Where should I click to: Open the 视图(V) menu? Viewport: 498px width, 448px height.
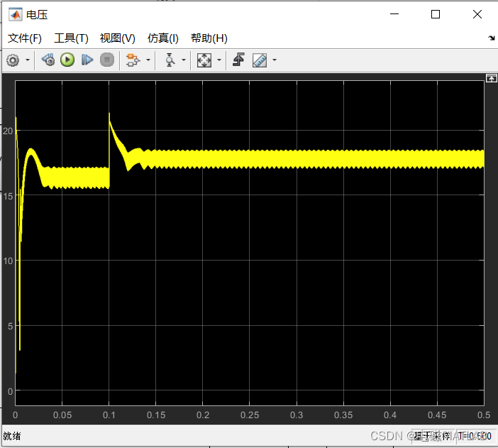[118, 38]
